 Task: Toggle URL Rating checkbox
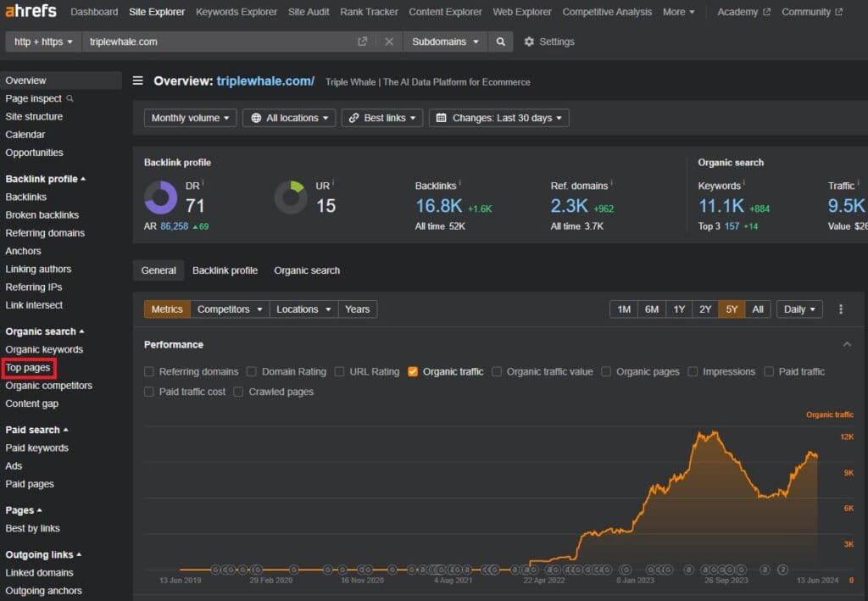[339, 371]
